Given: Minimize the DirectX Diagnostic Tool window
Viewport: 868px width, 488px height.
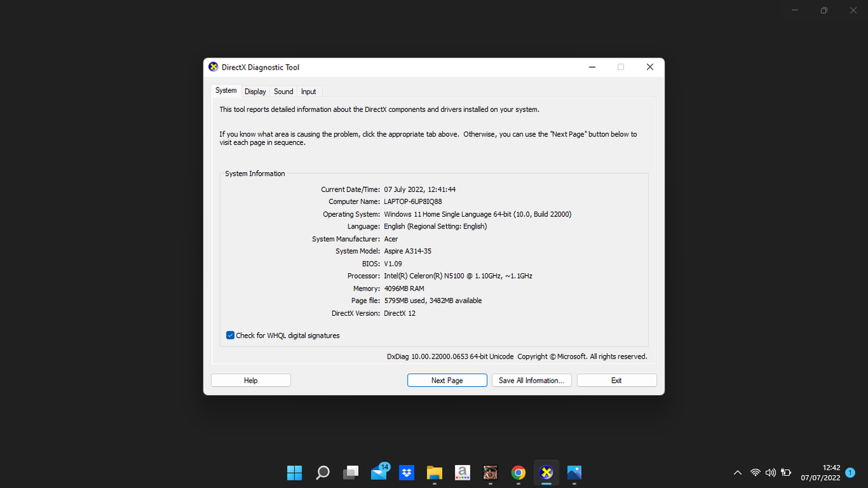Looking at the screenshot, I should pyautogui.click(x=592, y=67).
